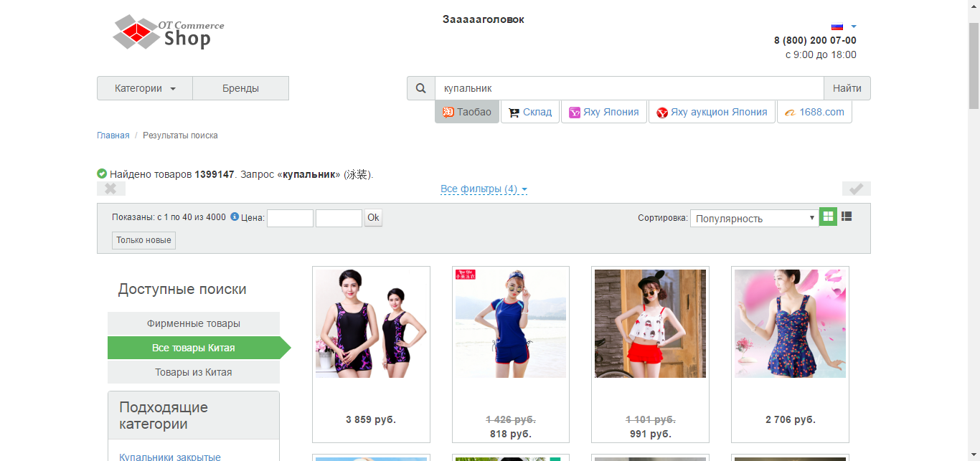This screenshot has height=461, width=980.
Task: Switch to grid view layout
Action: (x=828, y=216)
